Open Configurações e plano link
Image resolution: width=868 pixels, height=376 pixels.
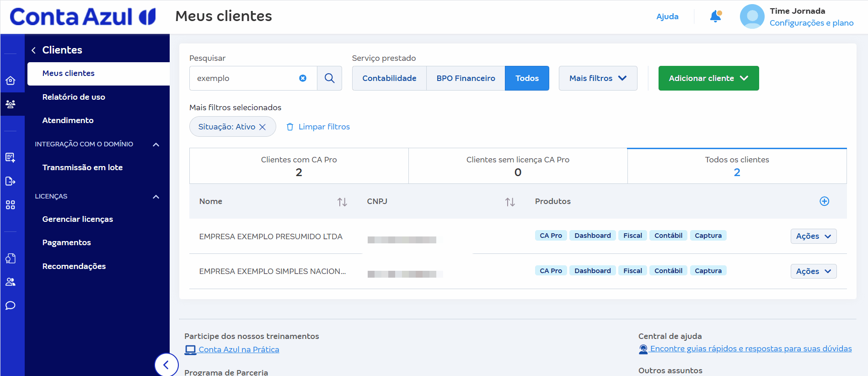click(811, 23)
